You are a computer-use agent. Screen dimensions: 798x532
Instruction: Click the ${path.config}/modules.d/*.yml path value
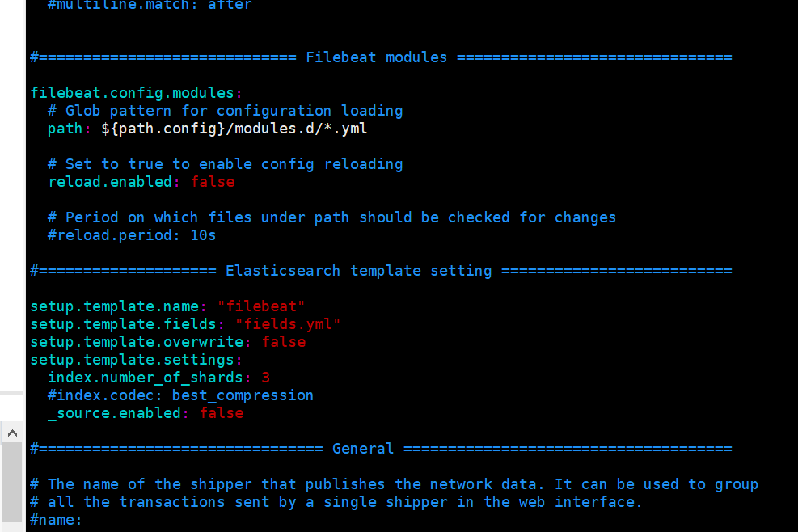(x=234, y=129)
